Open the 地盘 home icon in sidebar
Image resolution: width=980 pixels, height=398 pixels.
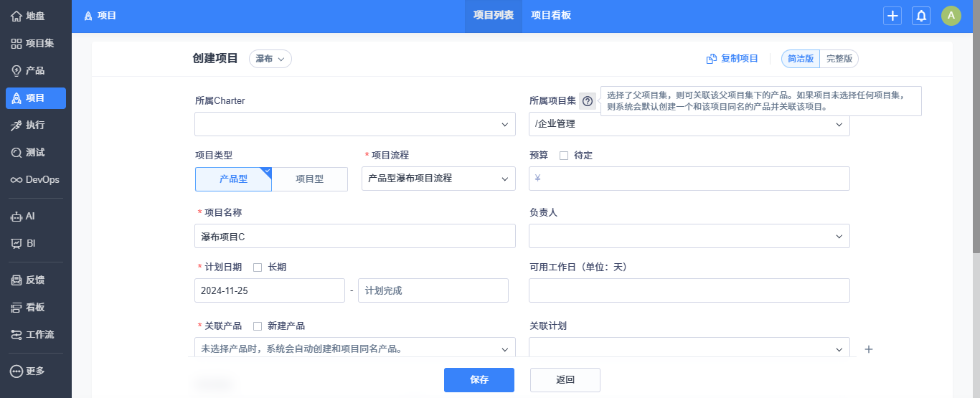17,16
